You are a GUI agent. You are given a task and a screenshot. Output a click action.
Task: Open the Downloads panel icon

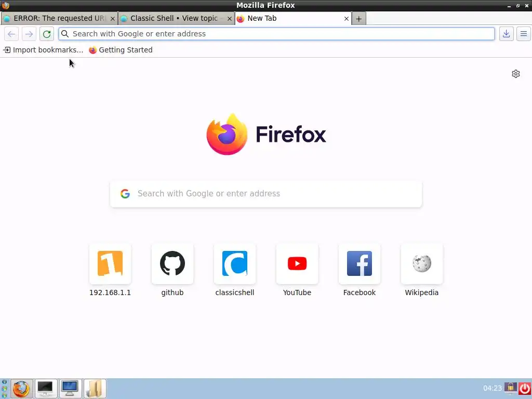click(x=506, y=34)
